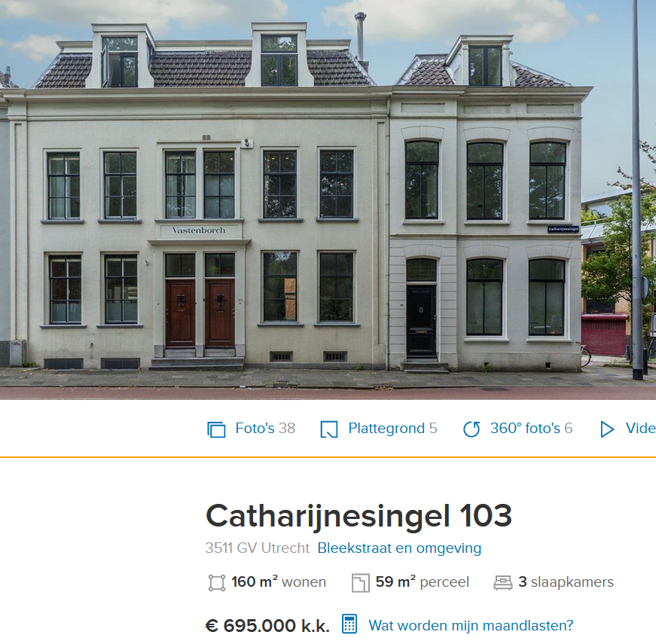Click the video play triangle icon
This screenshot has height=644, width=656.
click(607, 429)
